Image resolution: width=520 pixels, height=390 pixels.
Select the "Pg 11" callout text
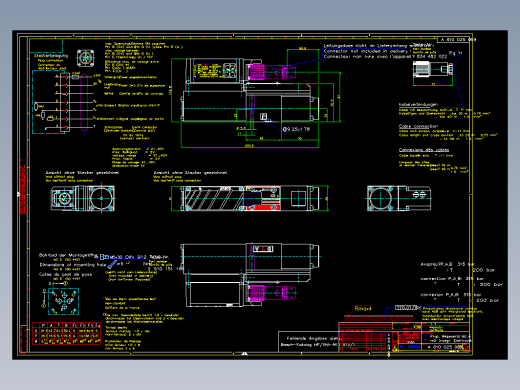click(x=455, y=53)
